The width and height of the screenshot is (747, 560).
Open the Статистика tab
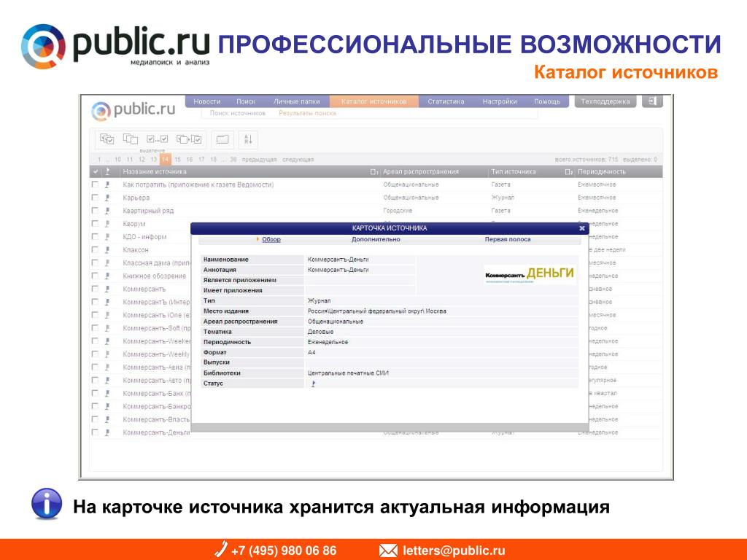446,101
